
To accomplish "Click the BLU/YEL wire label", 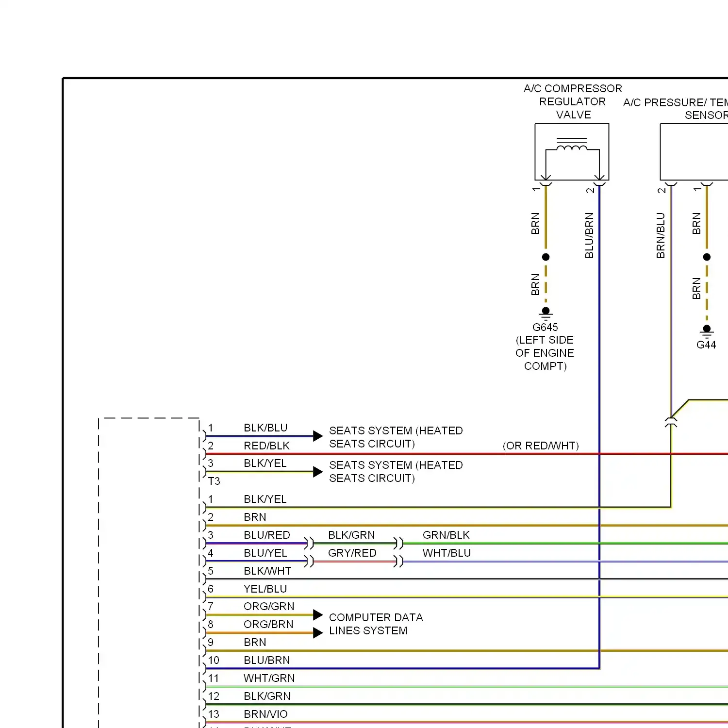I will tap(265, 553).
